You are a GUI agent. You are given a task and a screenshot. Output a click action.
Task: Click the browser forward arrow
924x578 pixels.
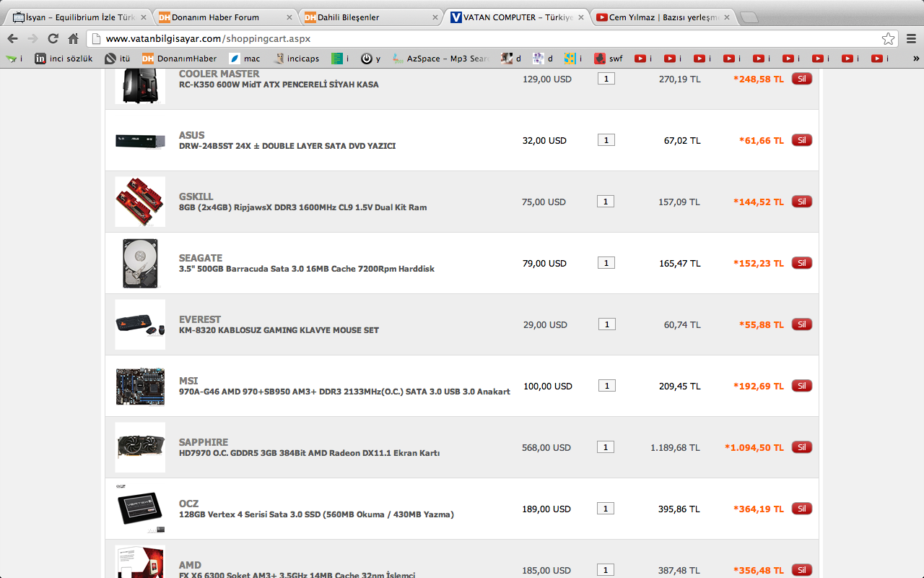tap(32, 39)
